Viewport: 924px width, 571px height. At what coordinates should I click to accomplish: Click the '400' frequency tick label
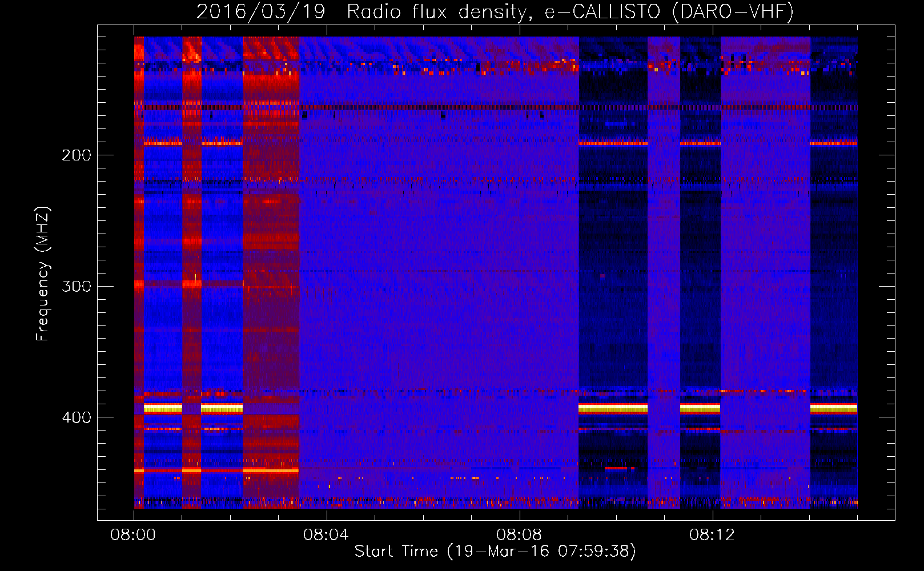(x=77, y=417)
